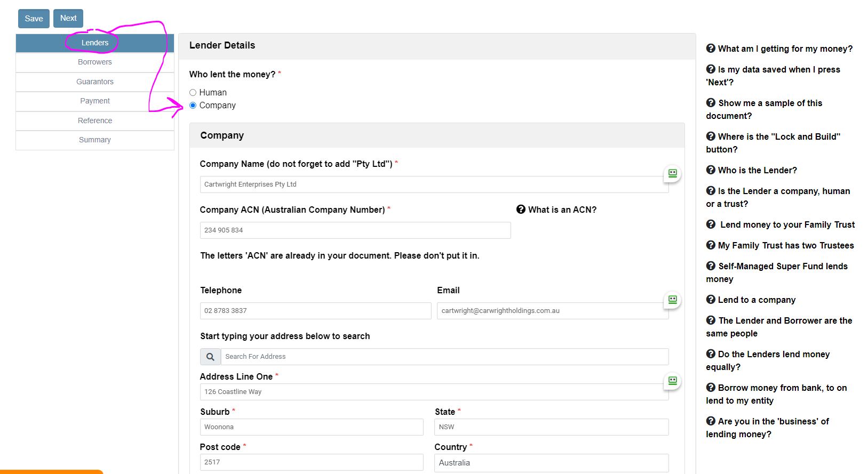Open the Payment section tab
This screenshot has height=474, width=868.
[x=95, y=101]
